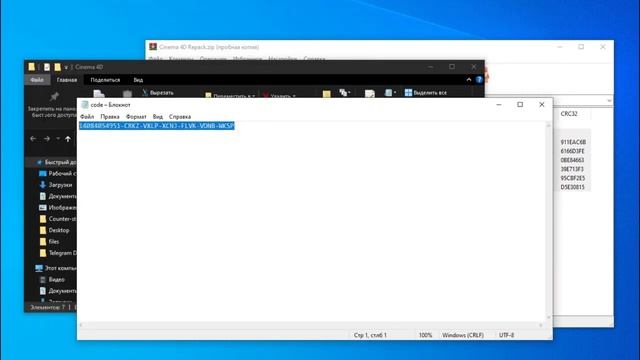
Task: Click CRC32 value 0BE84663 in WinRAR
Action: tap(572, 160)
